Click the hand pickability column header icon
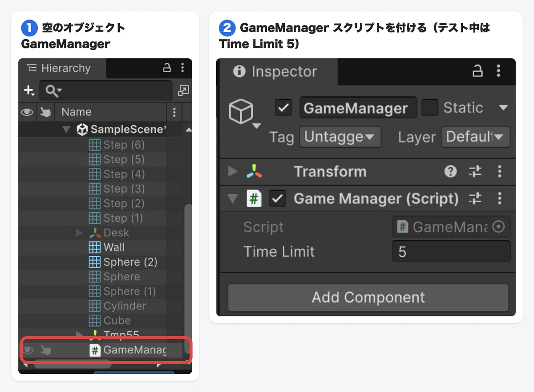 [x=45, y=112]
